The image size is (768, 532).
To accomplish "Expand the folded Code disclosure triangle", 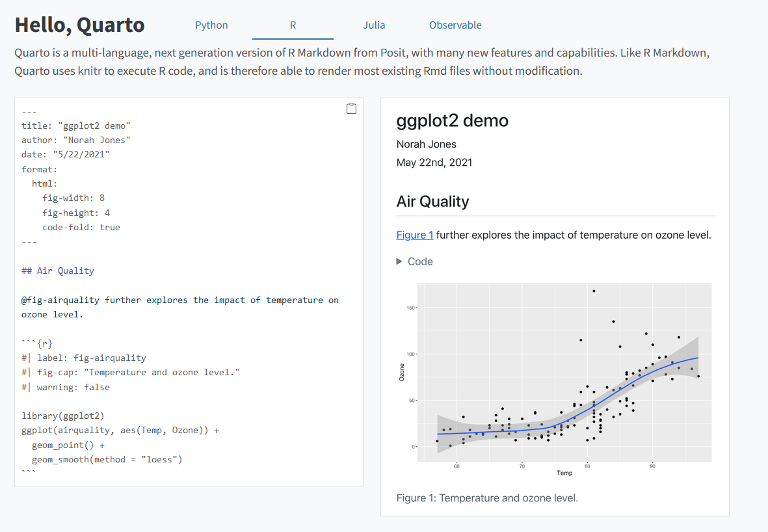I will point(399,261).
